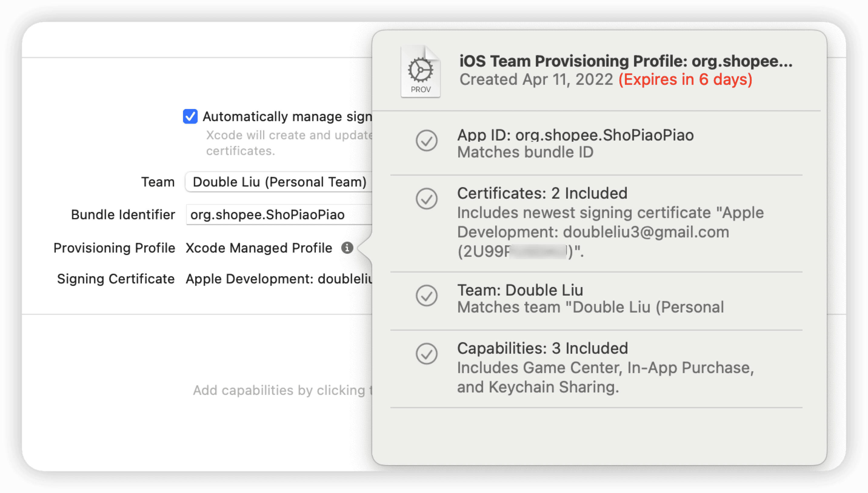
Task: Click the Team checkmark status icon
Action: [426, 296]
